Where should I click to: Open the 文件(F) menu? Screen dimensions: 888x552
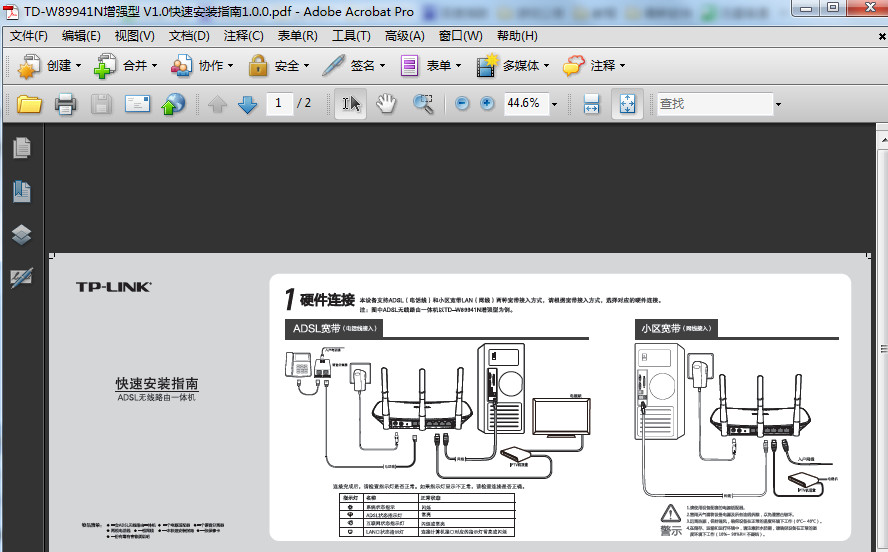pyautogui.click(x=28, y=36)
